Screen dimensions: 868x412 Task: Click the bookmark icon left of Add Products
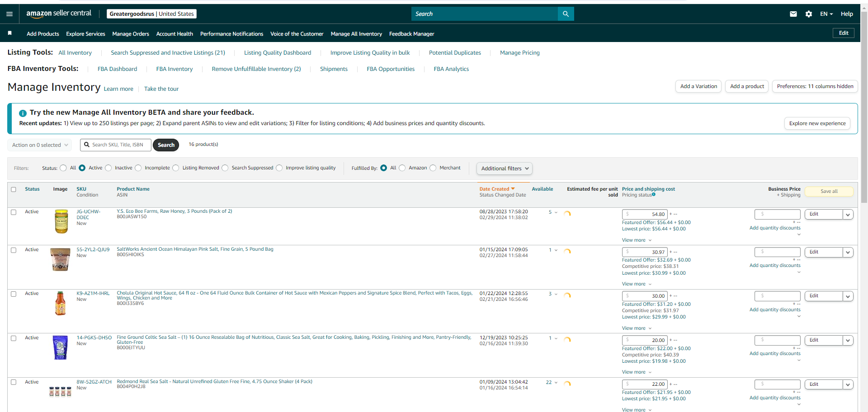(x=9, y=33)
